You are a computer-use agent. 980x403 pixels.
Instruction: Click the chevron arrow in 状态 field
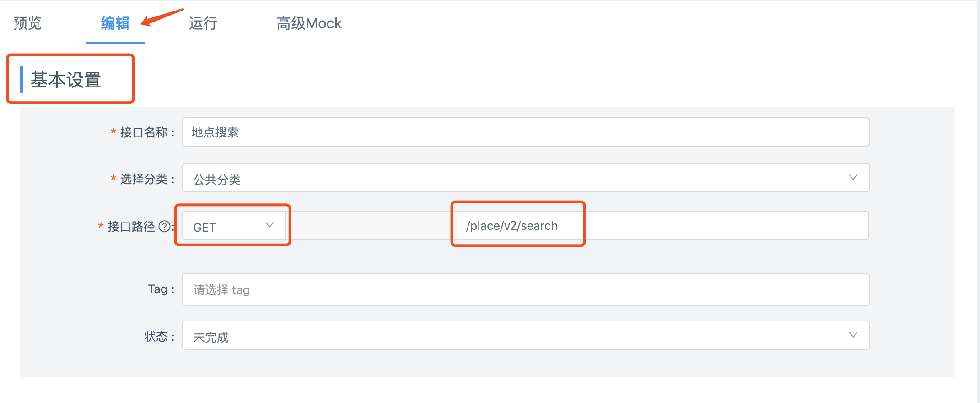[x=853, y=335]
